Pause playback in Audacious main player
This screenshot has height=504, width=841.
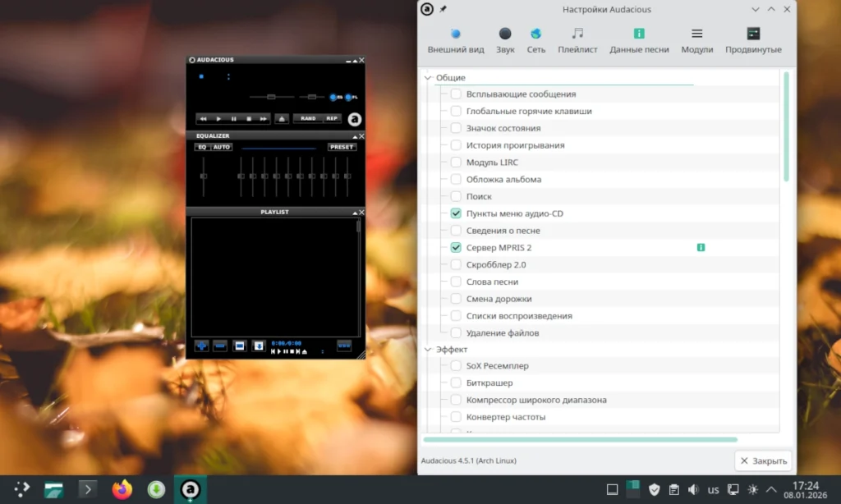[x=234, y=118]
